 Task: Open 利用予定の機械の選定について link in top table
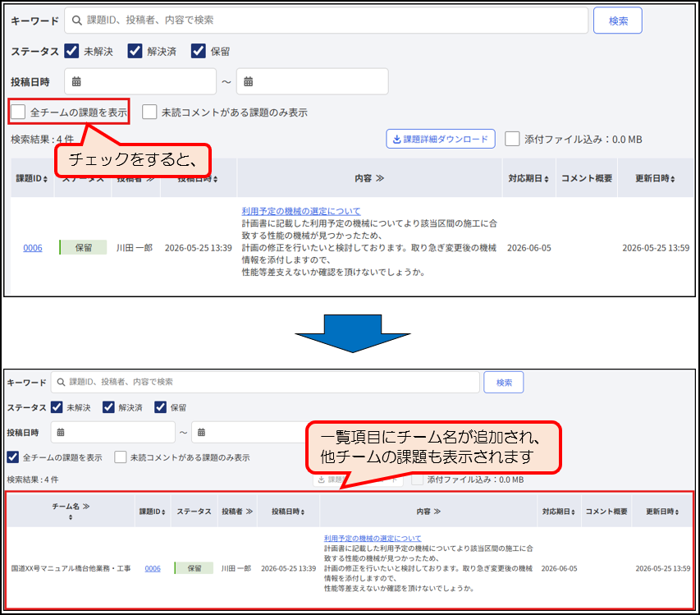(301, 211)
